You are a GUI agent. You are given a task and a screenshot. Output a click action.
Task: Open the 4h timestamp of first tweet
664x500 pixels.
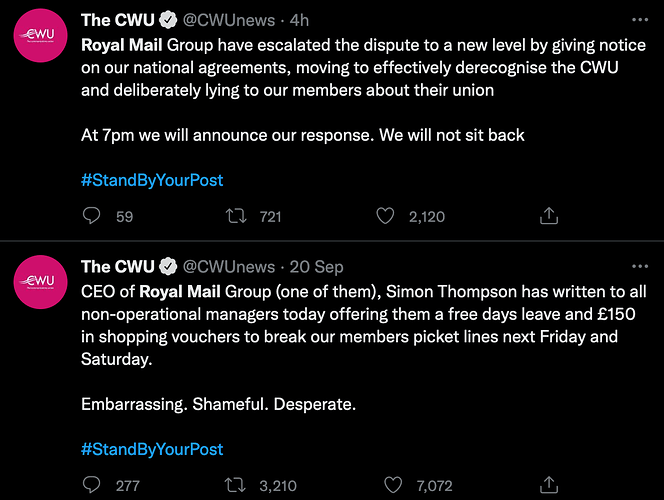(299, 20)
